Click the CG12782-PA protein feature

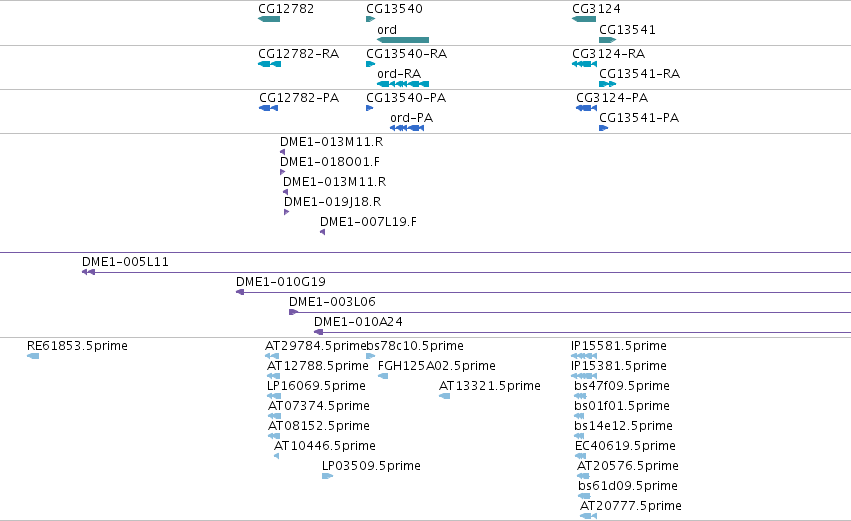pyautogui.click(x=269, y=108)
